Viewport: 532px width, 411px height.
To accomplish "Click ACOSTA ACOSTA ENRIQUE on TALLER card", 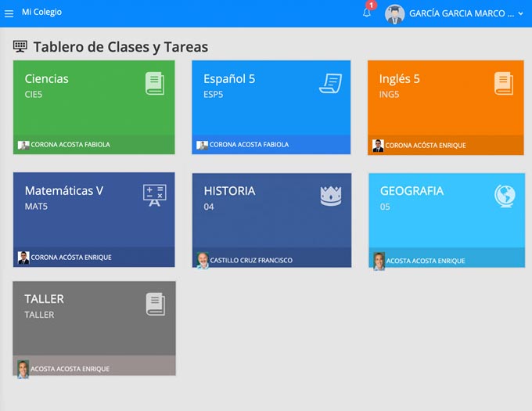I will pyautogui.click(x=70, y=369).
